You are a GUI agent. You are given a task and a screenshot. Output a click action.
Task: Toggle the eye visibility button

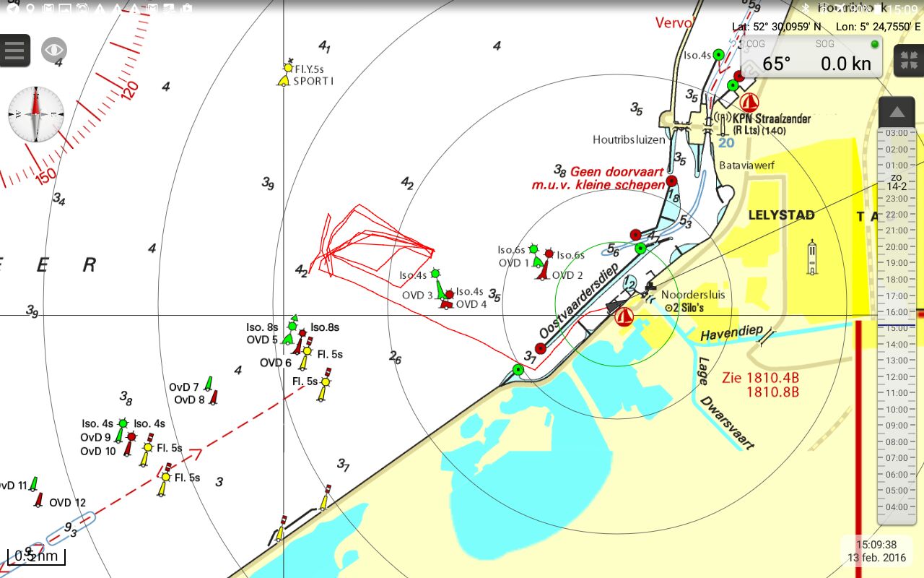click(54, 50)
